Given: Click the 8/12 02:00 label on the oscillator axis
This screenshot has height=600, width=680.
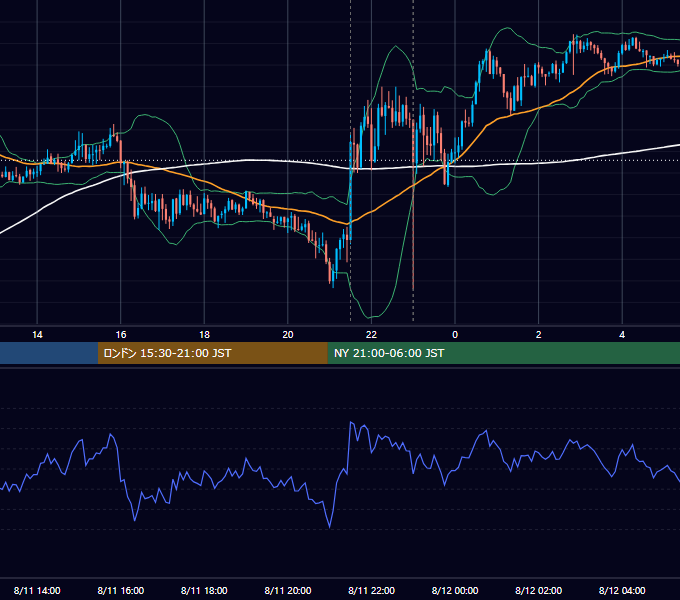Looking at the screenshot, I should (x=539, y=590).
